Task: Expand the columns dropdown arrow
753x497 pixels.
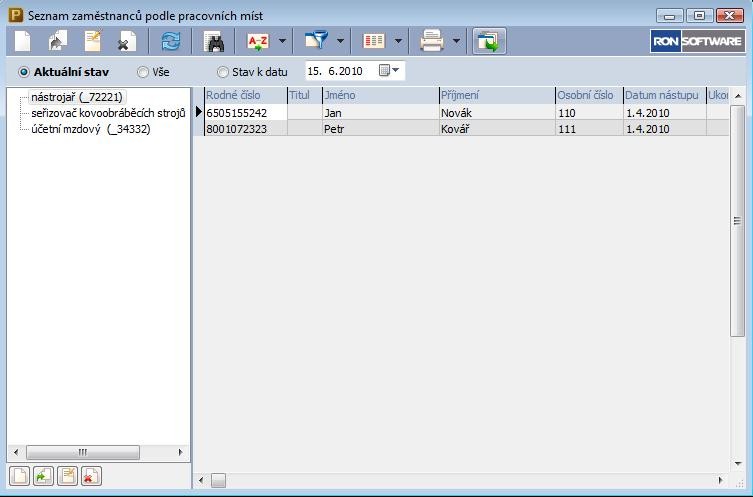Action: 399,41
